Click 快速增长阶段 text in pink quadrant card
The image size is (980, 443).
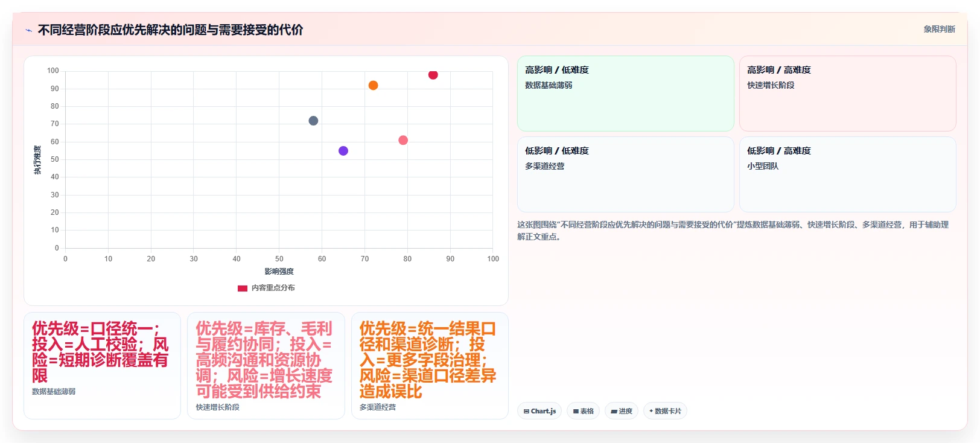tap(771, 85)
